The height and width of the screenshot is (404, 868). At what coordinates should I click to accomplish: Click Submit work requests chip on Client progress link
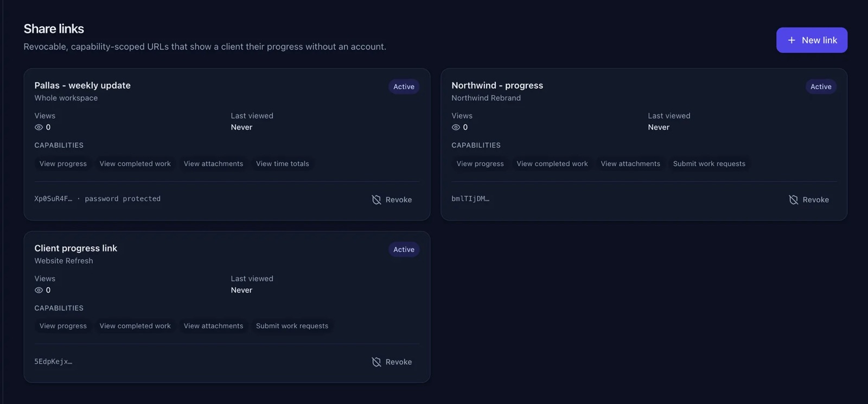[292, 326]
